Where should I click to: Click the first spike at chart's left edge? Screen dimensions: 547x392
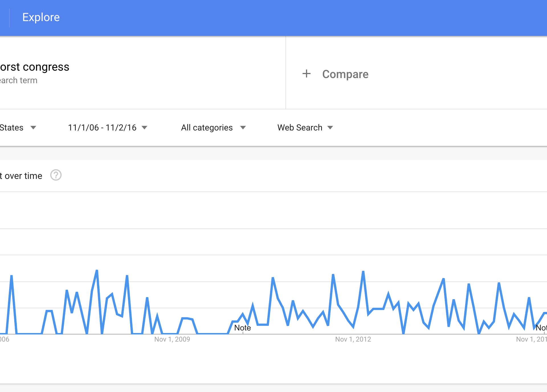[11, 276]
